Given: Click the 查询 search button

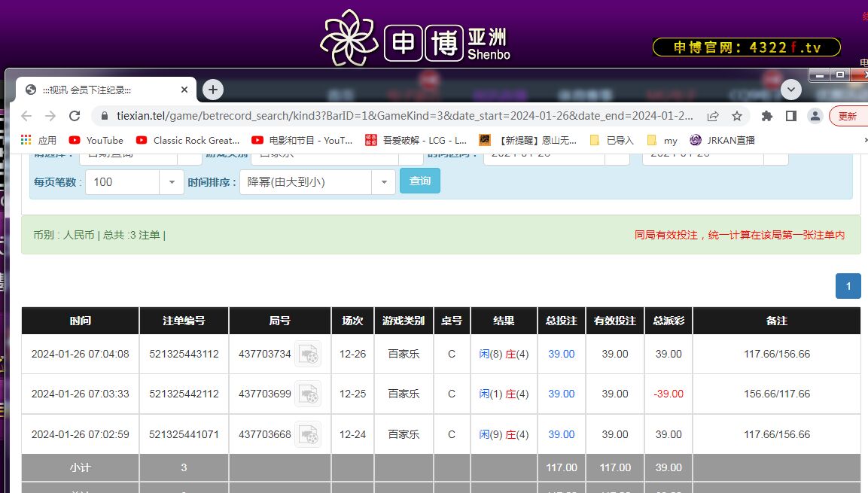Looking at the screenshot, I should [419, 181].
